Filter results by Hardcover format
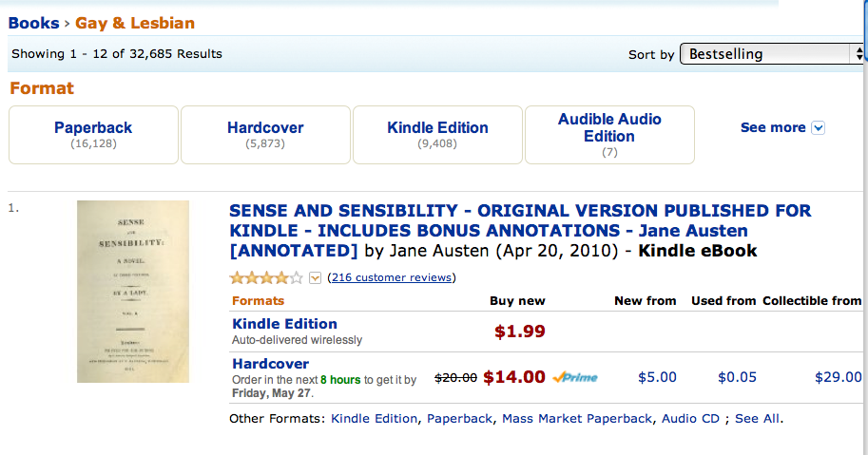 coord(265,135)
